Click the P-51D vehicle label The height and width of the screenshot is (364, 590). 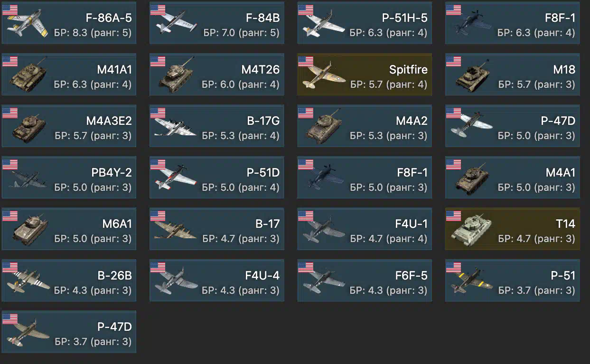pyautogui.click(x=263, y=173)
